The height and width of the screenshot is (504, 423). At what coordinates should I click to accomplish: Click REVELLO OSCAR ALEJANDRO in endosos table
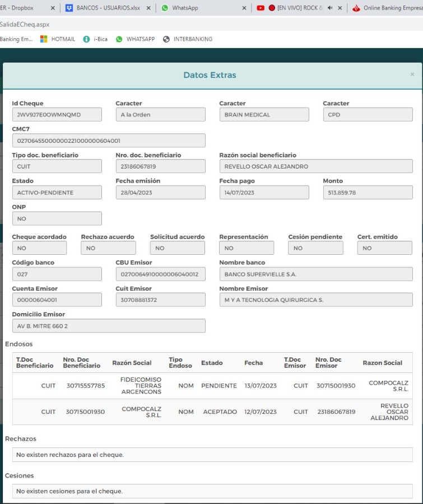[x=389, y=412]
